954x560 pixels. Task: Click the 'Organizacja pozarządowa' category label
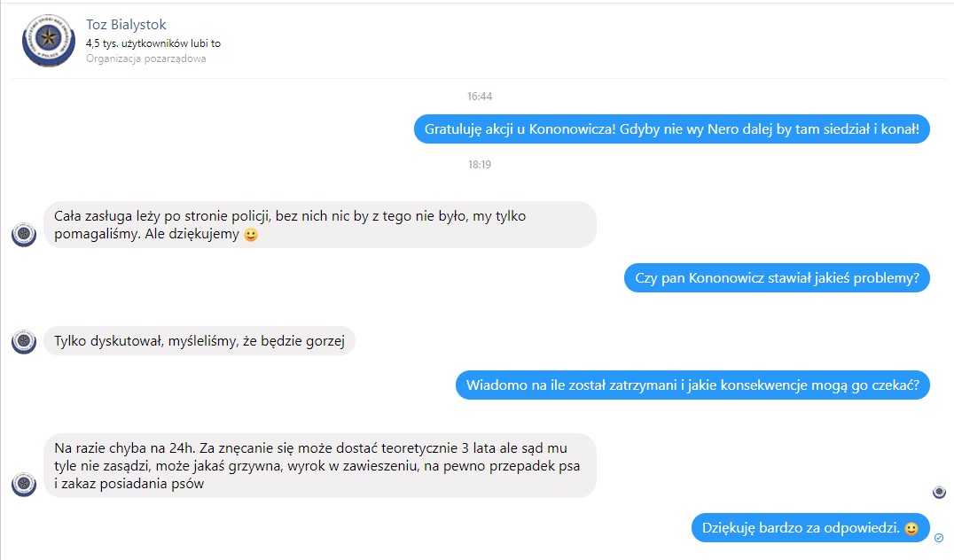146,58
